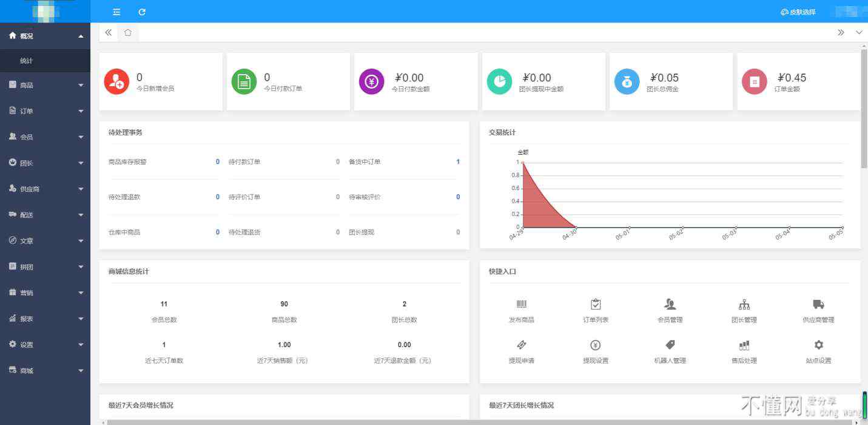Toggle the sidebar collapse icon

pos(116,12)
